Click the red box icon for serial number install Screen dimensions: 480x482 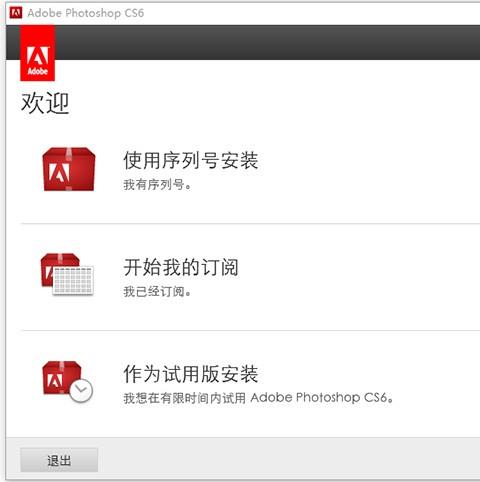pyautogui.click(x=69, y=169)
